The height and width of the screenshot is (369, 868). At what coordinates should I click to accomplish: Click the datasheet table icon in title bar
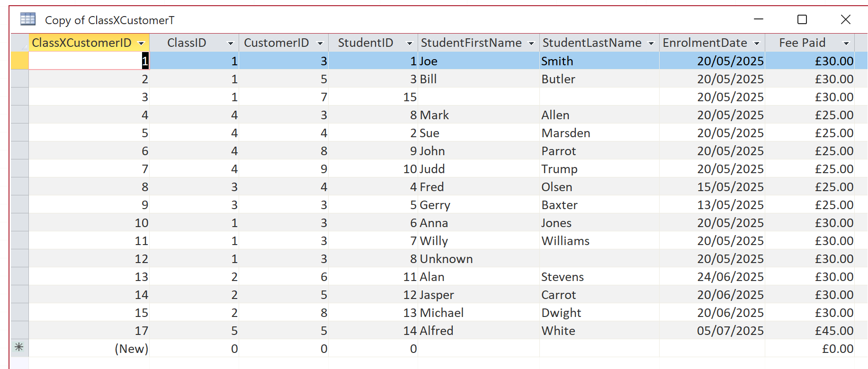28,19
